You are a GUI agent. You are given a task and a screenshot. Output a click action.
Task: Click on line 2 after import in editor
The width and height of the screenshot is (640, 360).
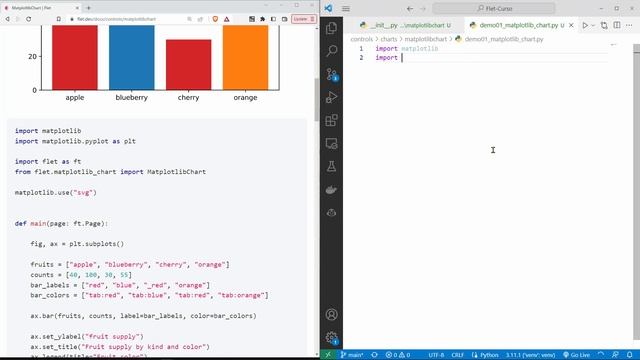click(x=402, y=58)
